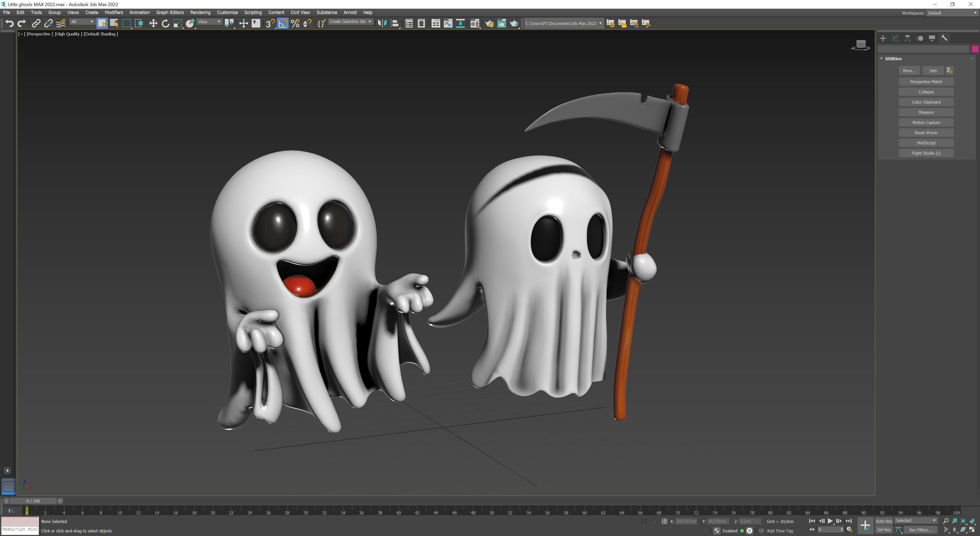Toggle the Percent Snap button

click(x=295, y=23)
